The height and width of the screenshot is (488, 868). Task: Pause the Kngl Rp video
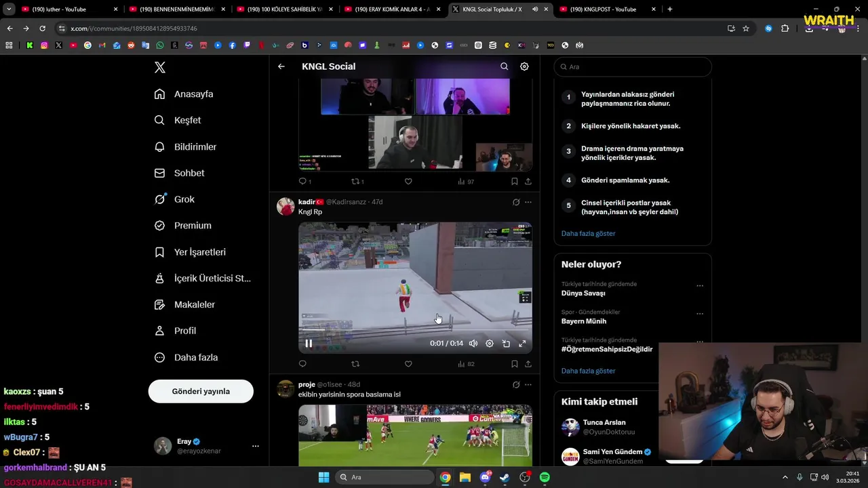pyautogui.click(x=309, y=344)
